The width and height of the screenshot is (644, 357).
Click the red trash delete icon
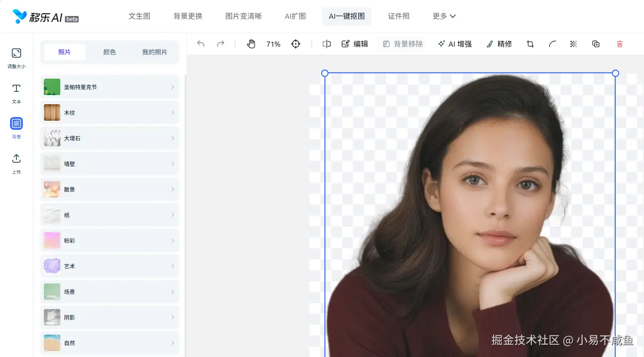coord(620,44)
